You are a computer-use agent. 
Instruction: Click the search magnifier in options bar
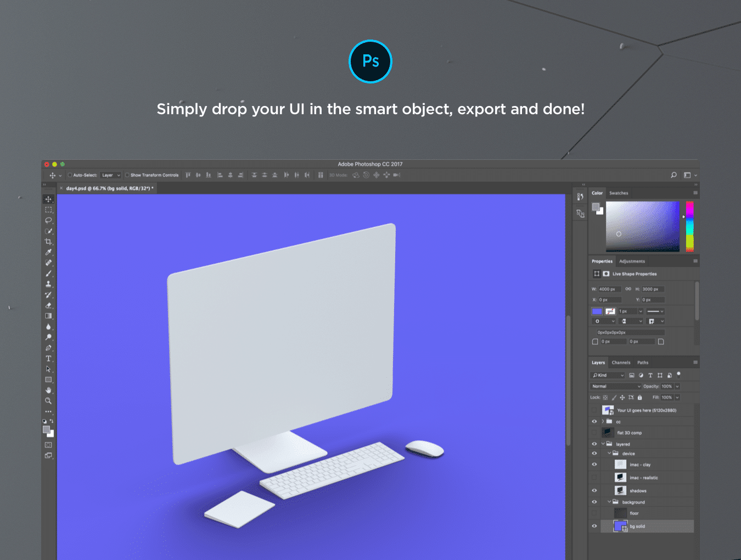(x=673, y=175)
